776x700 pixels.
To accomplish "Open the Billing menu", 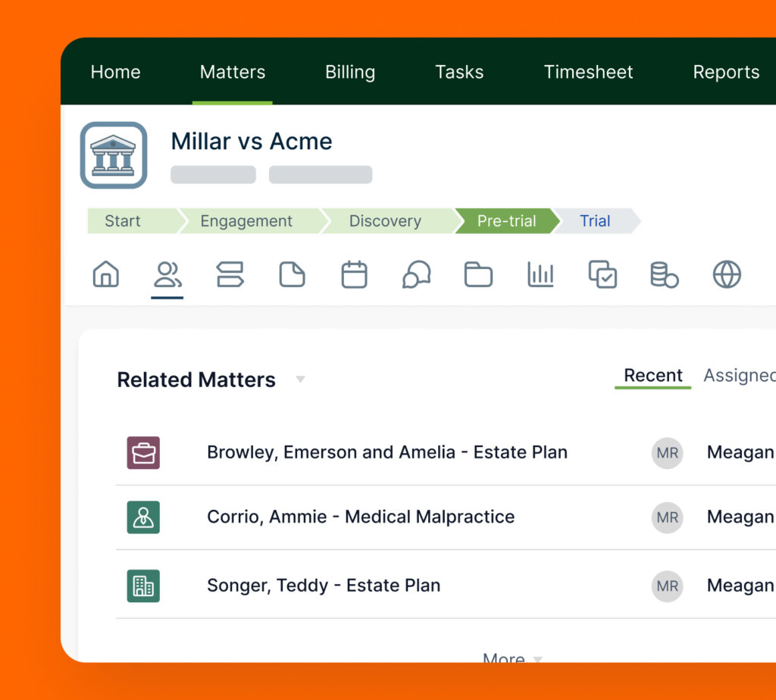I will (350, 72).
